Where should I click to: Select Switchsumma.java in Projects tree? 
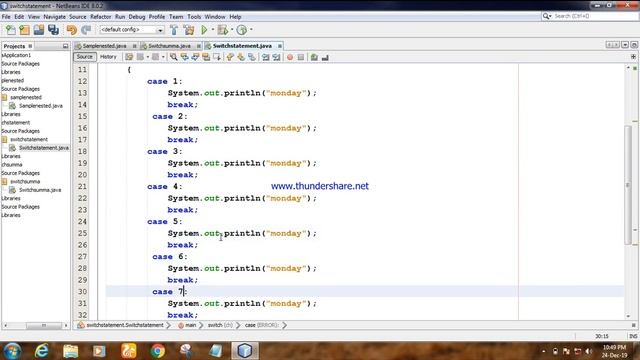pos(40,190)
